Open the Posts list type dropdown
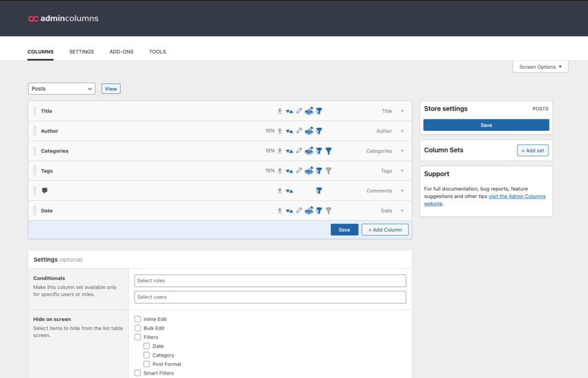This screenshot has height=378, width=588. pyautogui.click(x=61, y=89)
